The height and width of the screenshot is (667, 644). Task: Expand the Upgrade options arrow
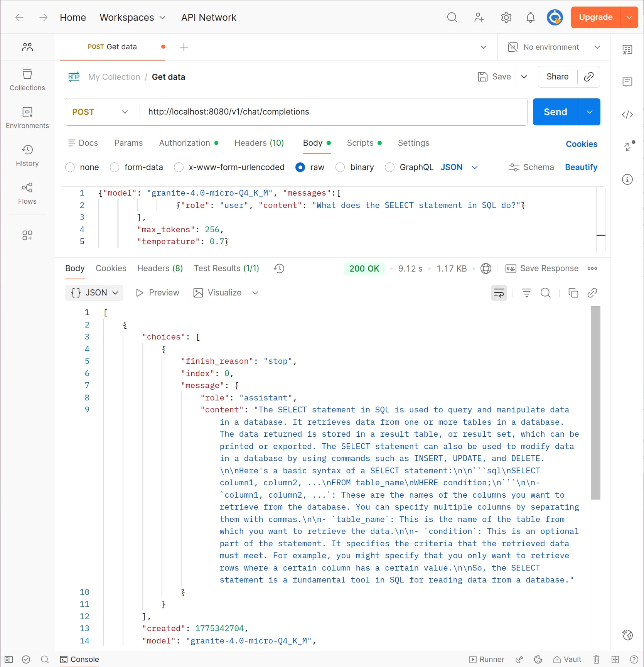point(629,17)
